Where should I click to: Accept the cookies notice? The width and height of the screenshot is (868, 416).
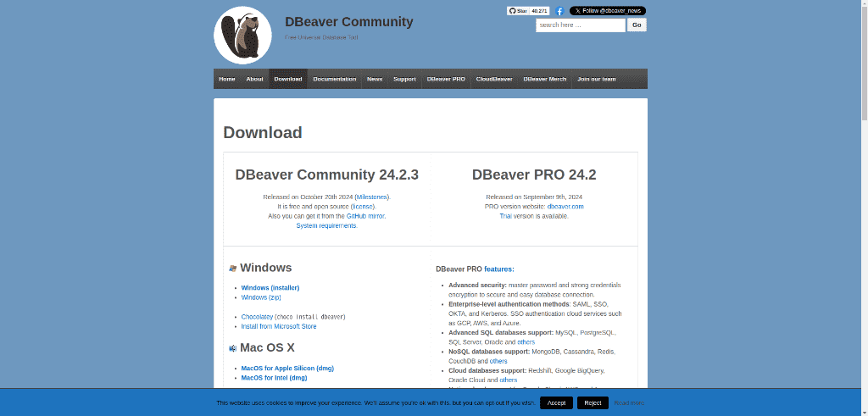click(556, 402)
